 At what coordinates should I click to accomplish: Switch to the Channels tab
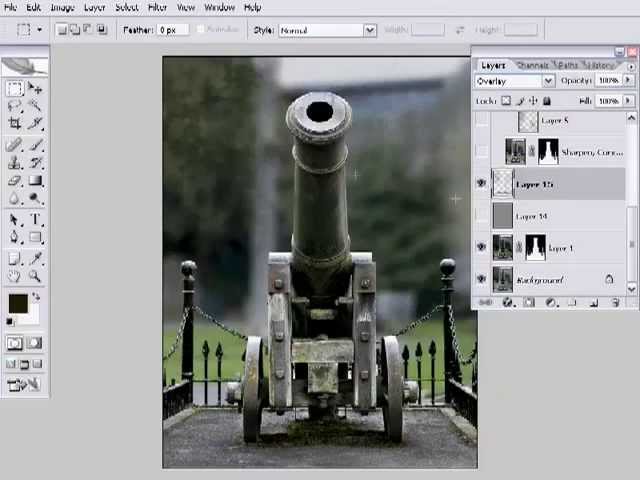point(533,65)
